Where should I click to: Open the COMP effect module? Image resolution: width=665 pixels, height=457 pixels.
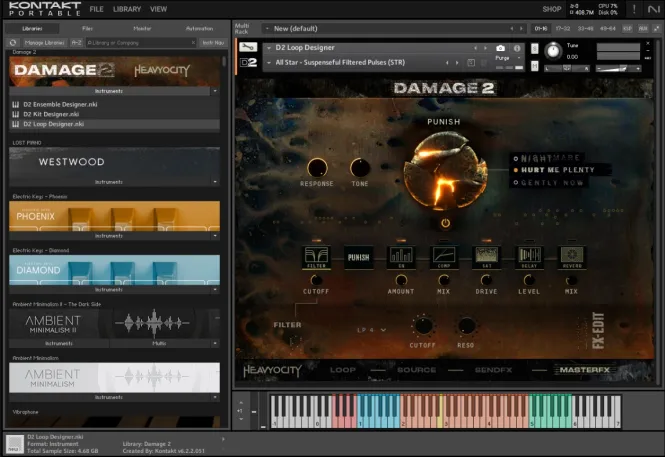(444, 257)
